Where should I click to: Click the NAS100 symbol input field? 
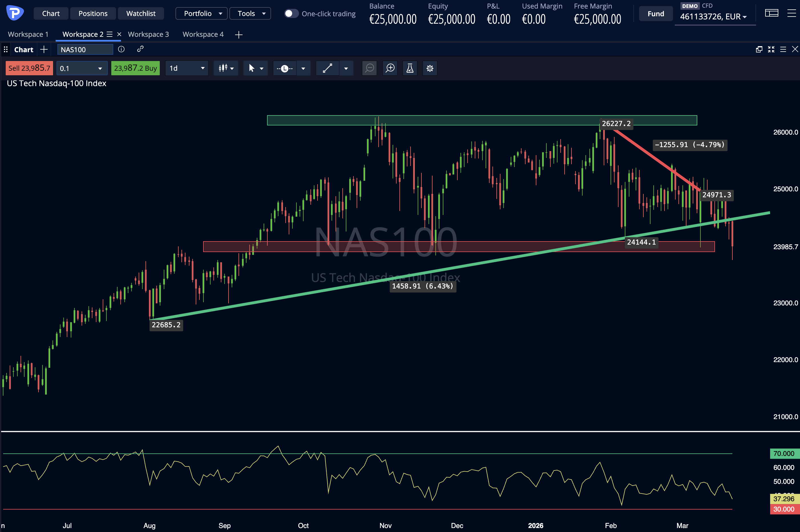tap(84, 49)
